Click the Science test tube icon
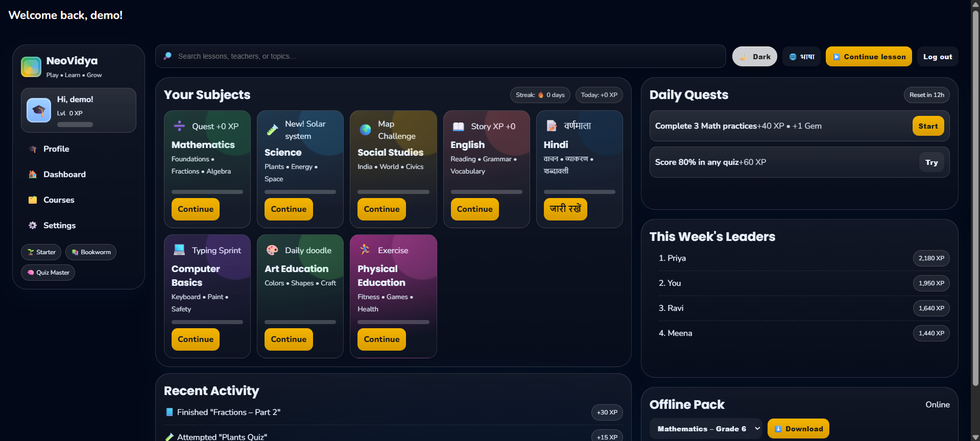Image resolution: width=980 pixels, height=441 pixels. (x=272, y=130)
